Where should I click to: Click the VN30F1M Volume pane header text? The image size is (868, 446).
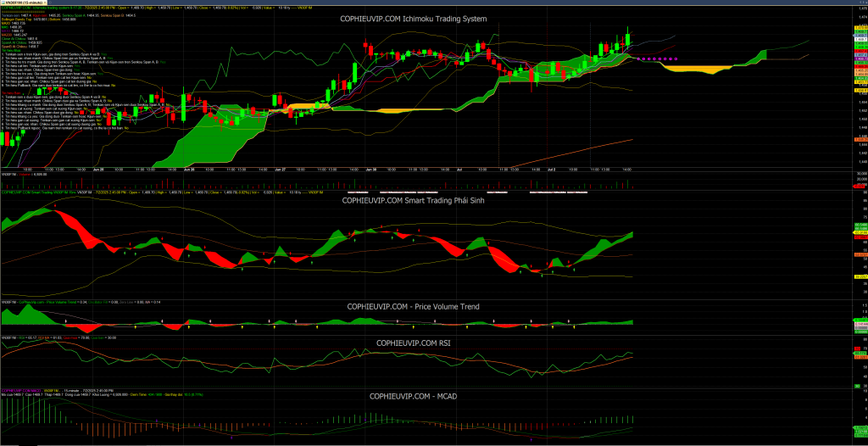tap(23, 174)
